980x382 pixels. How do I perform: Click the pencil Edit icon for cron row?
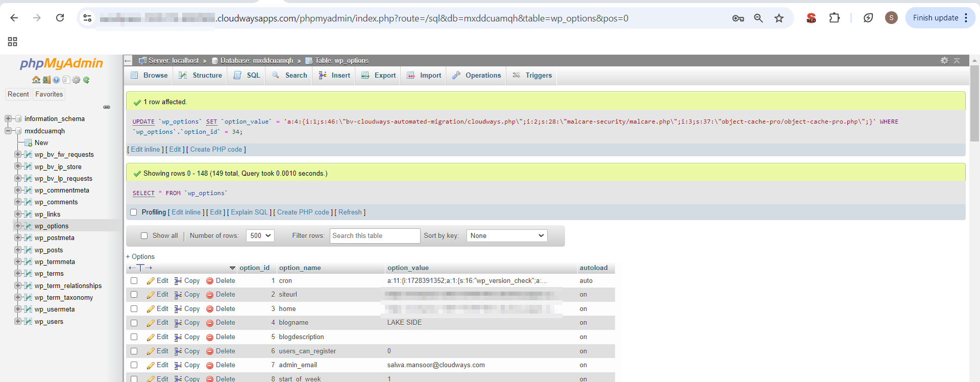coord(151,281)
